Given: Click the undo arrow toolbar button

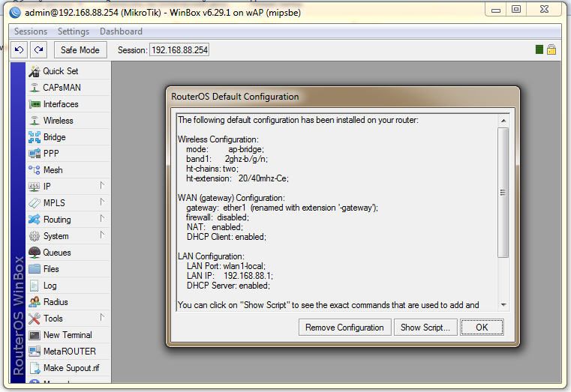Looking at the screenshot, I should point(20,49).
